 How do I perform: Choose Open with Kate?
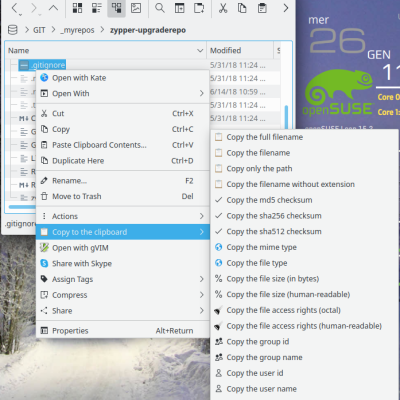[x=122, y=78]
